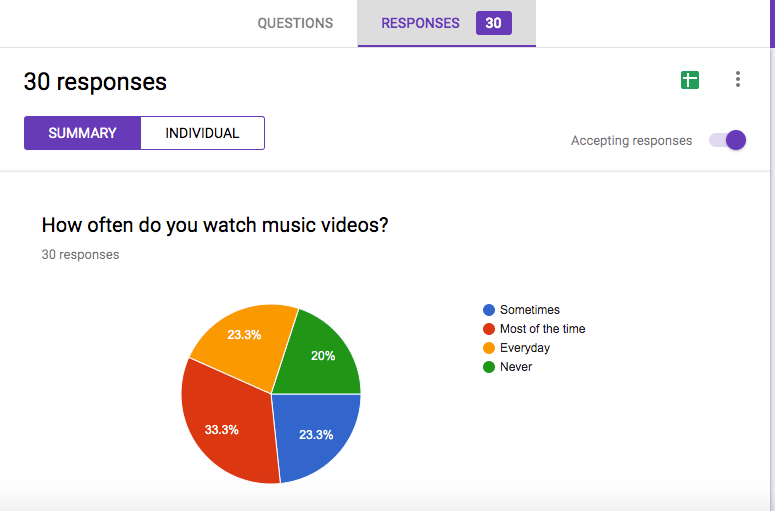Switch to the Questions tab
Screen dimensions: 775x511
[x=295, y=23]
